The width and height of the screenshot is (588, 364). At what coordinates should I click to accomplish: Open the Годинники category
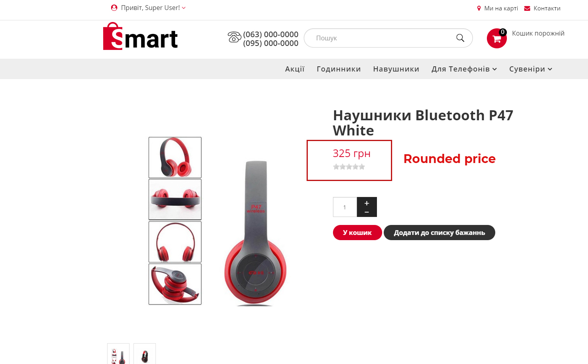pyautogui.click(x=339, y=69)
